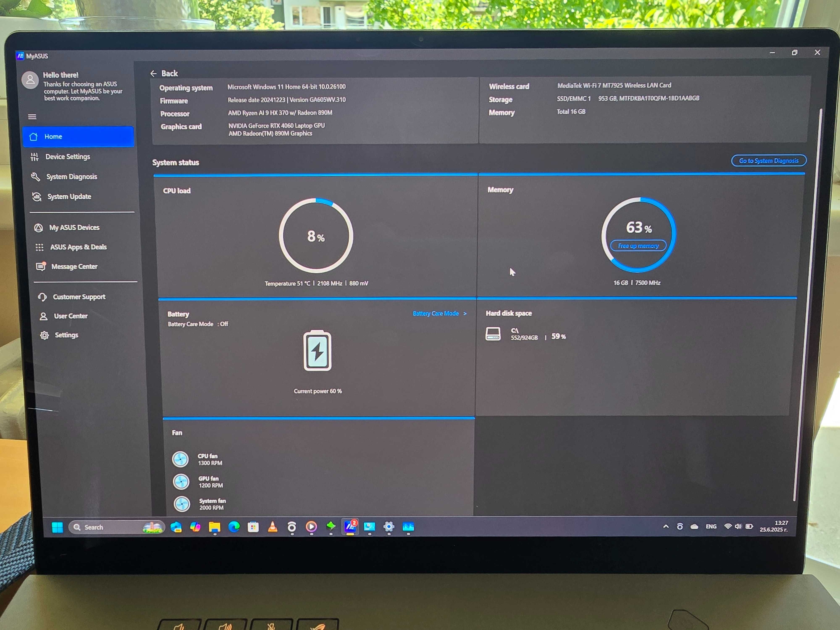Image resolution: width=840 pixels, height=630 pixels.
Task: Click Go to System Diagnosis button
Action: 769,161
